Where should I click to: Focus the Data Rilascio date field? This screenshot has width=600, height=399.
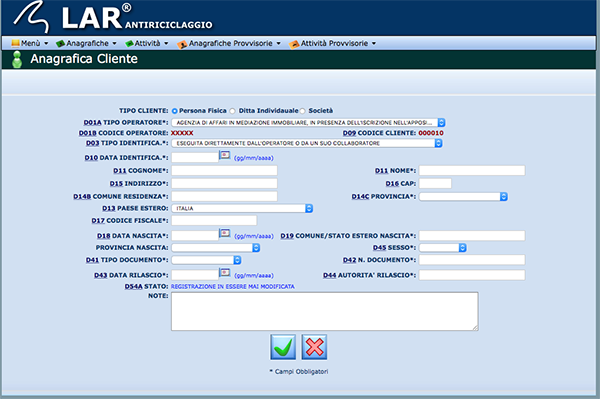(195, 275)
